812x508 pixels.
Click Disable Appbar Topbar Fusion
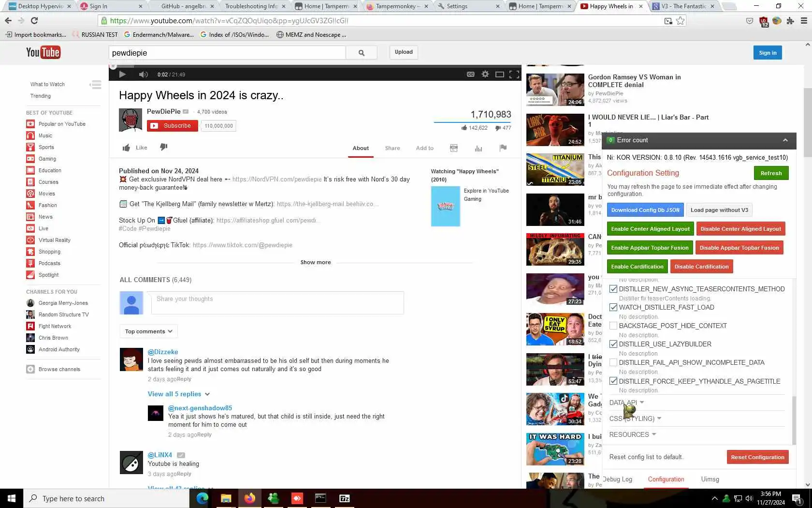tap(739, 248)
